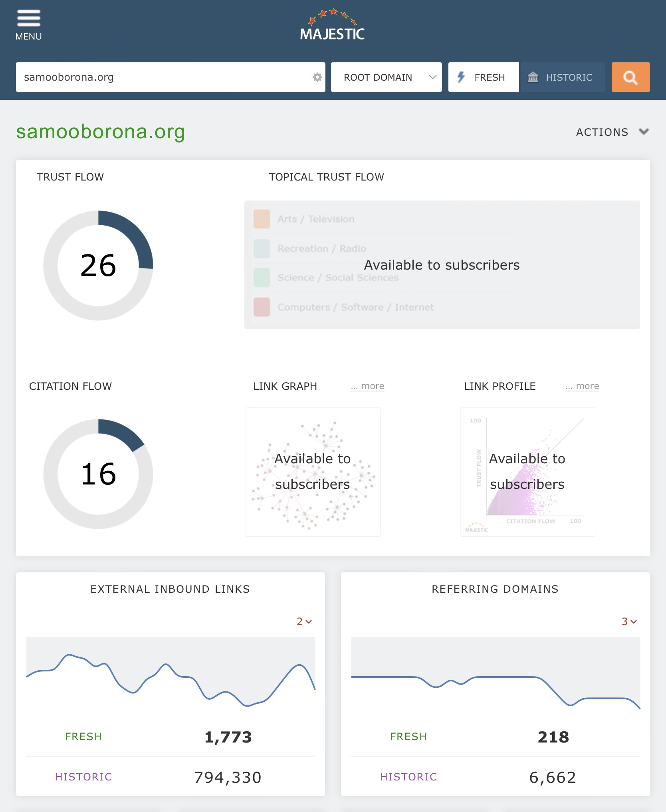
Task: Click External Inbound Links change indicator 2
Action: (x=304, y=621)
